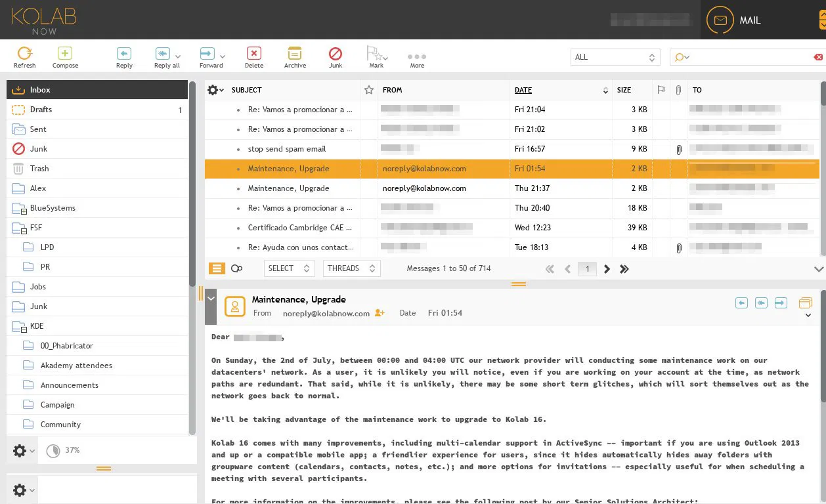
Task: Toggle the preview pane chevron
Action: point(818,269)
